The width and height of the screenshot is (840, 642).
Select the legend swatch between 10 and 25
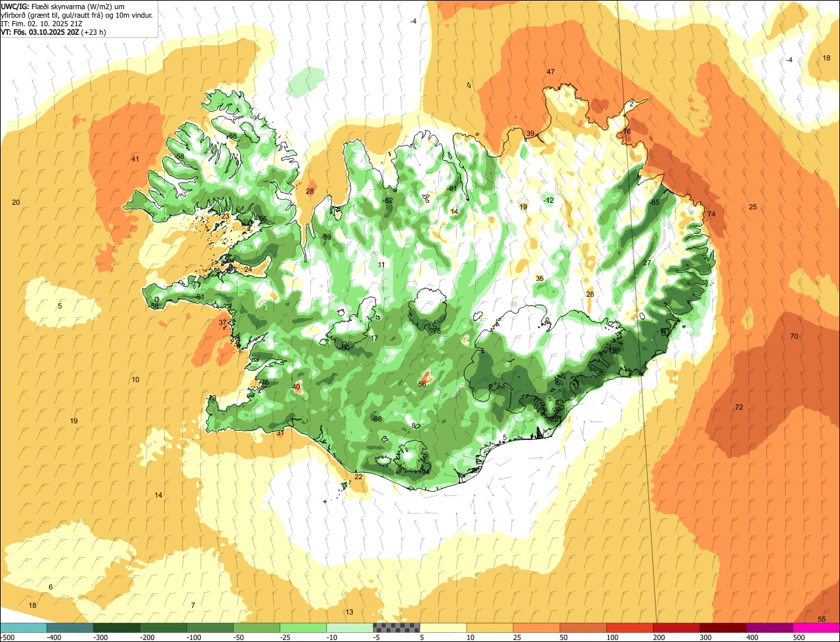coord(490,628)
